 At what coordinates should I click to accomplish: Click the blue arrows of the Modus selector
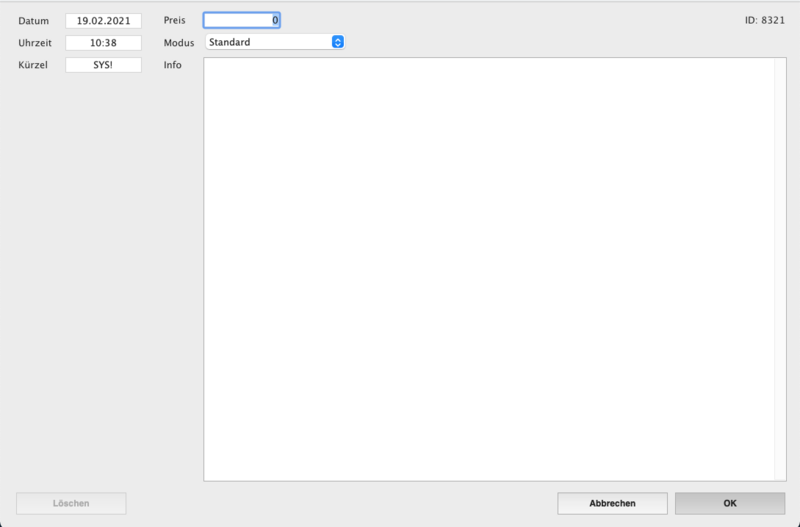pos(337,42)
